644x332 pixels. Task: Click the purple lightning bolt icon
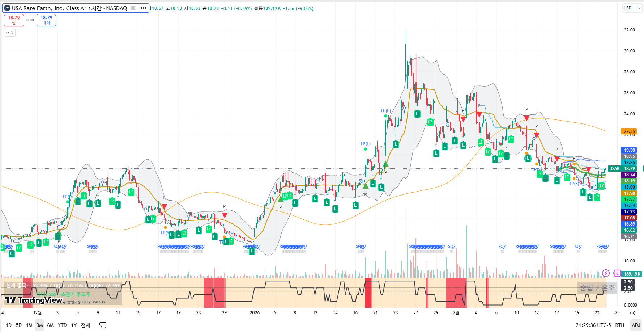coord(606,273)
